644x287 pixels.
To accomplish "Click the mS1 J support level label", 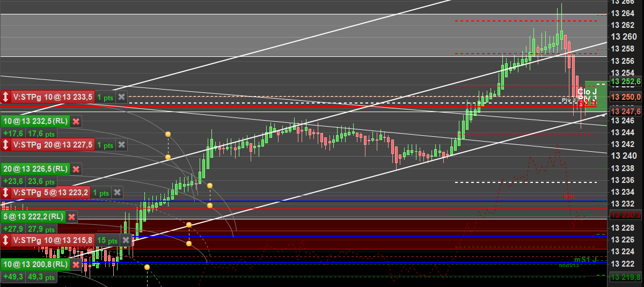I will (586, 260).
